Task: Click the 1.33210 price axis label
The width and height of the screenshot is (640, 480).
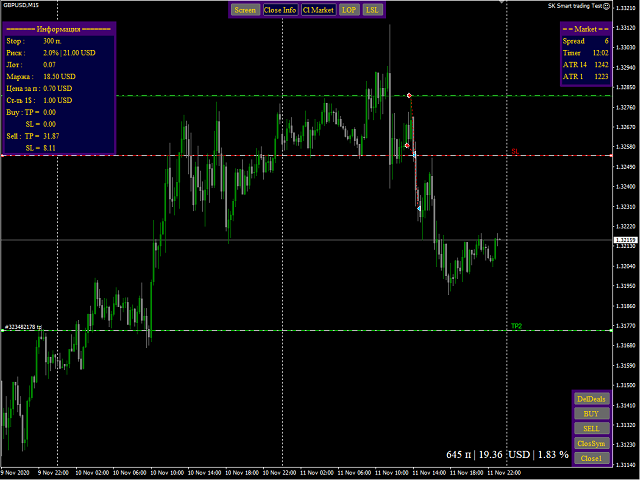Action: coord(625,8)
